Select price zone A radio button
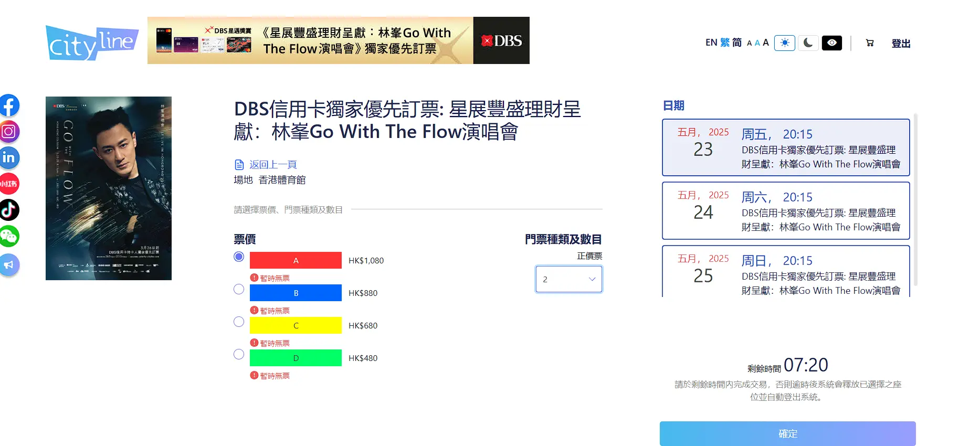Screen dimensions: 980x446 point(239,257)
